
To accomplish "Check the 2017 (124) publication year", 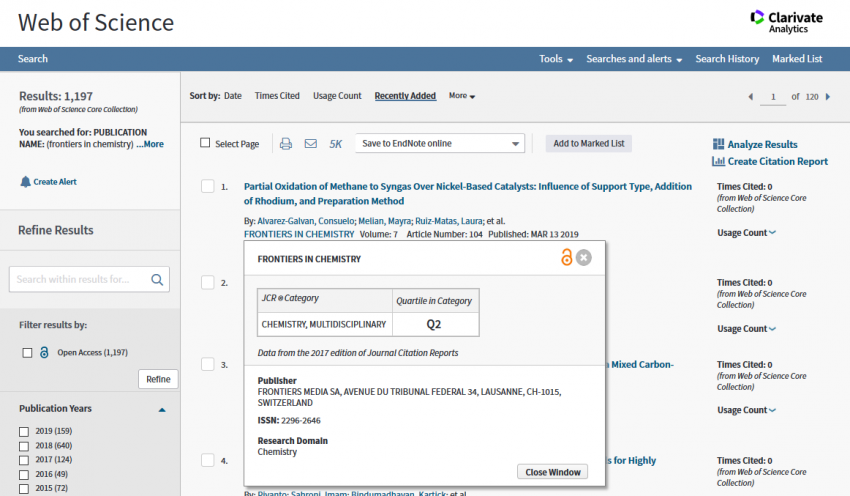I will point(24,460).
